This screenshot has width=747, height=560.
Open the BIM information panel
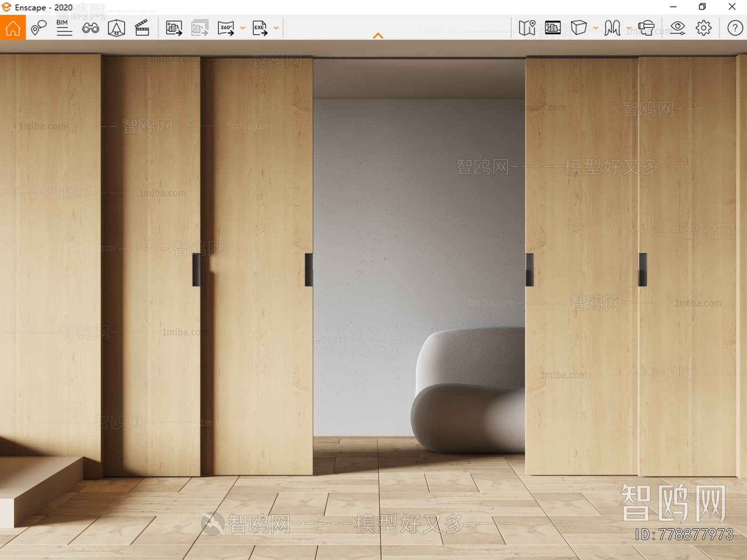[x=64, y=28]
